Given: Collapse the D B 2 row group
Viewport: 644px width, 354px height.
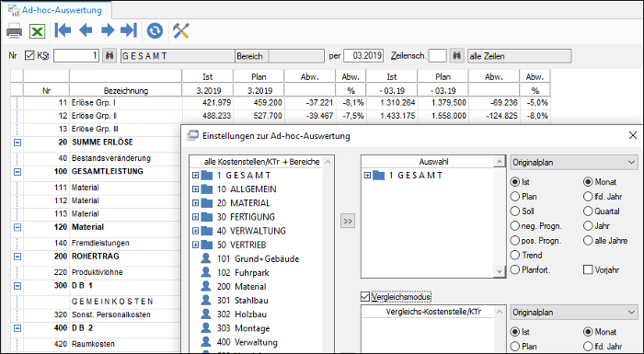Looking at the screenshot, I should pos(17,328).
